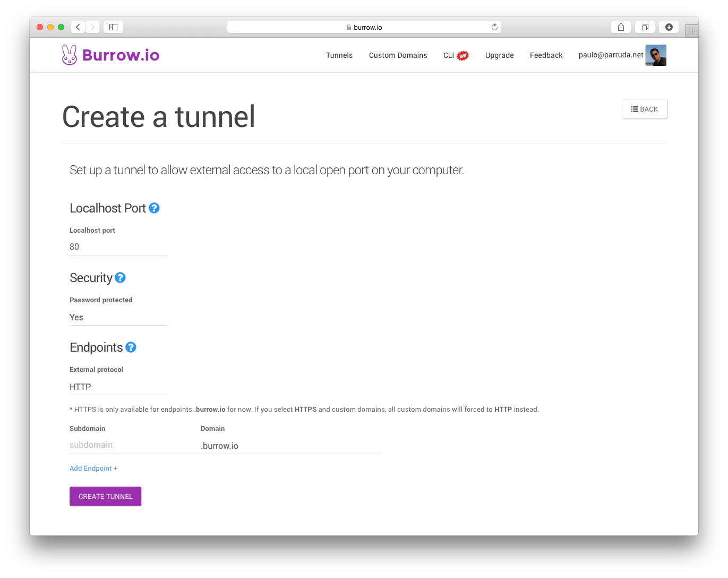
Task: Click the CREATE TUNNEL button
Action: pos(105,496)
